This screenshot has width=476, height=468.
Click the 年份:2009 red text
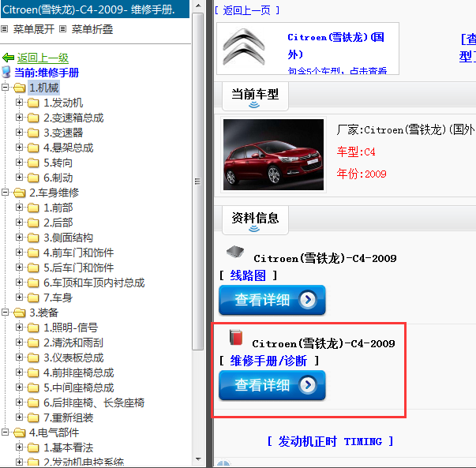(362, 174)
